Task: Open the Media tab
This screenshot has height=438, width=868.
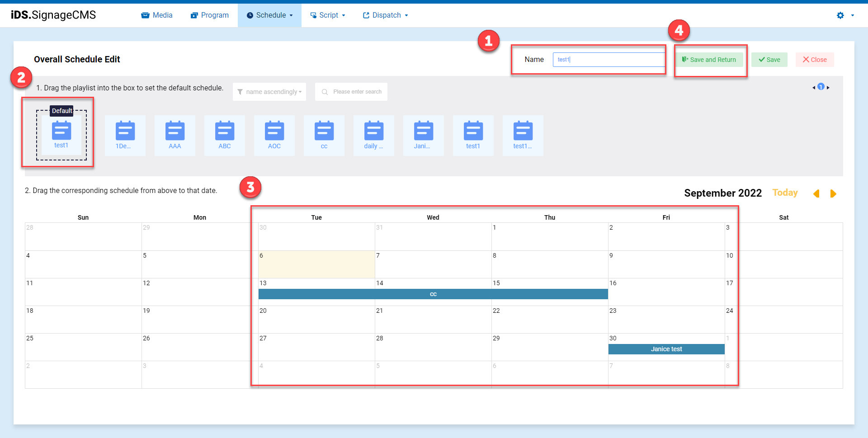Action: [x=157, y=15]
